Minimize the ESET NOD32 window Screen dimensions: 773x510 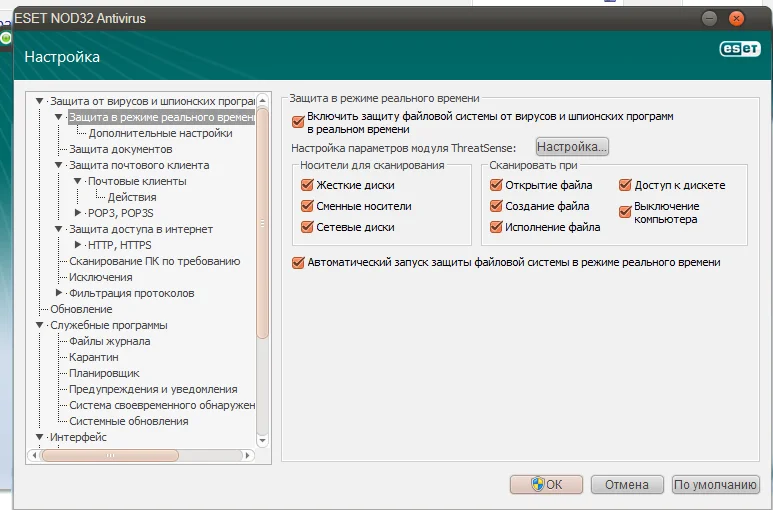709,19
